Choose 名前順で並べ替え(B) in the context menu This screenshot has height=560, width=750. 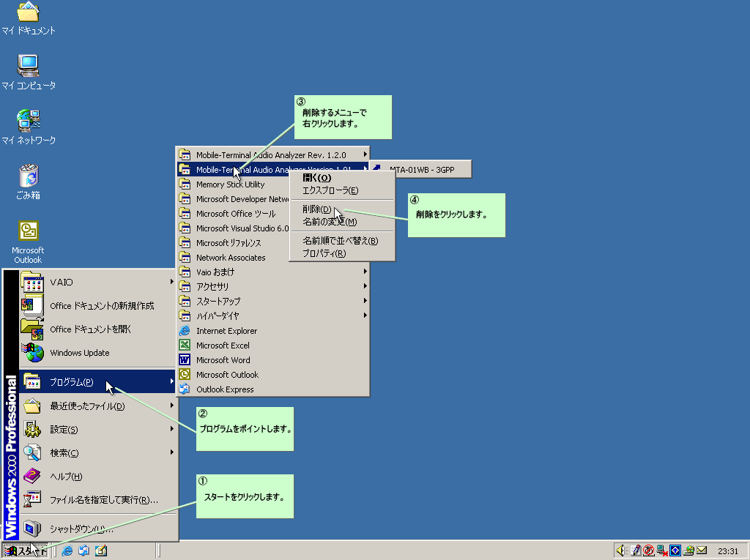(342, 241)
